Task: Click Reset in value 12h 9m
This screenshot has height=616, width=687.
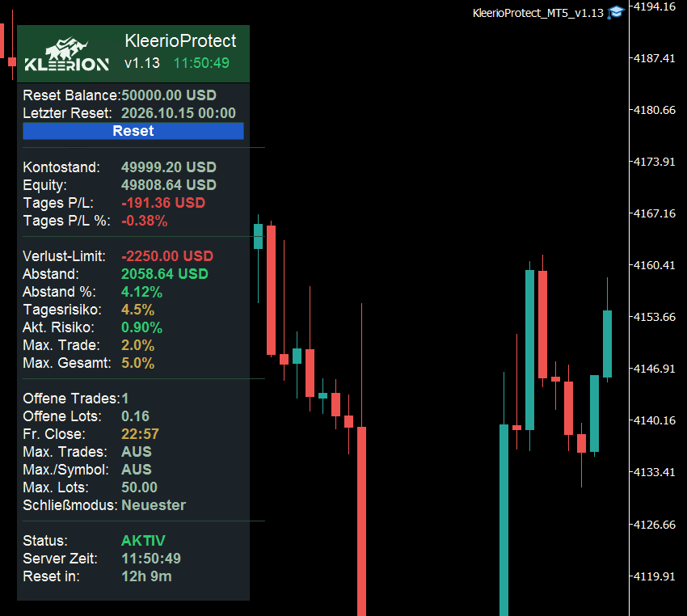Action: point(146,576)
